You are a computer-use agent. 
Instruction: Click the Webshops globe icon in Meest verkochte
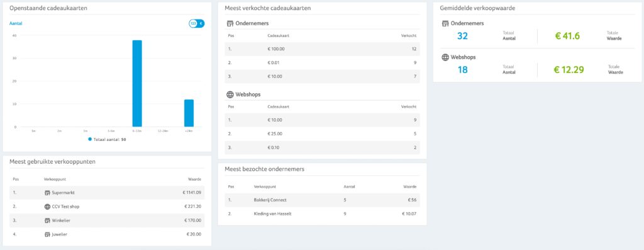coord(230,94)
